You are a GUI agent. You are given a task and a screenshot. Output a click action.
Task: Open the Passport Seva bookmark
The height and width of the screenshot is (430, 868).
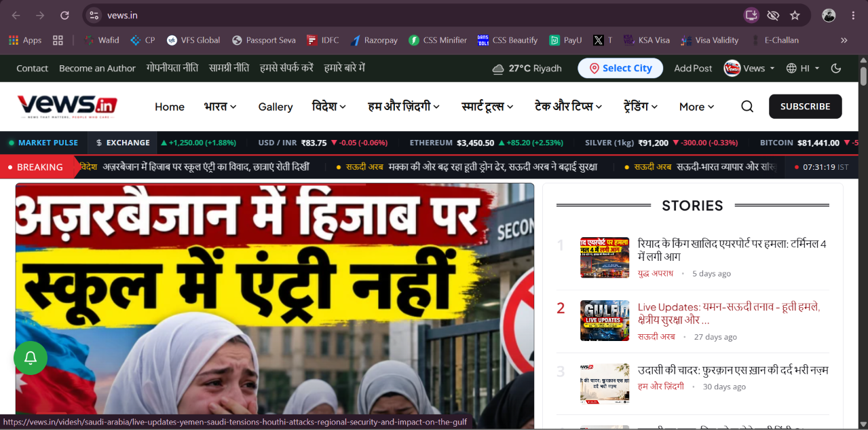pyautogui.click(x=264, y=40)
